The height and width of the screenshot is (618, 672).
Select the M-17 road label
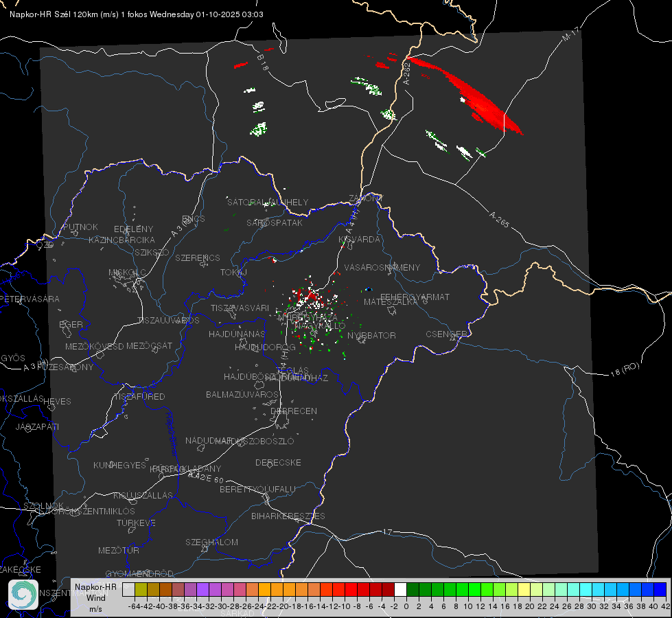[570, 34]
